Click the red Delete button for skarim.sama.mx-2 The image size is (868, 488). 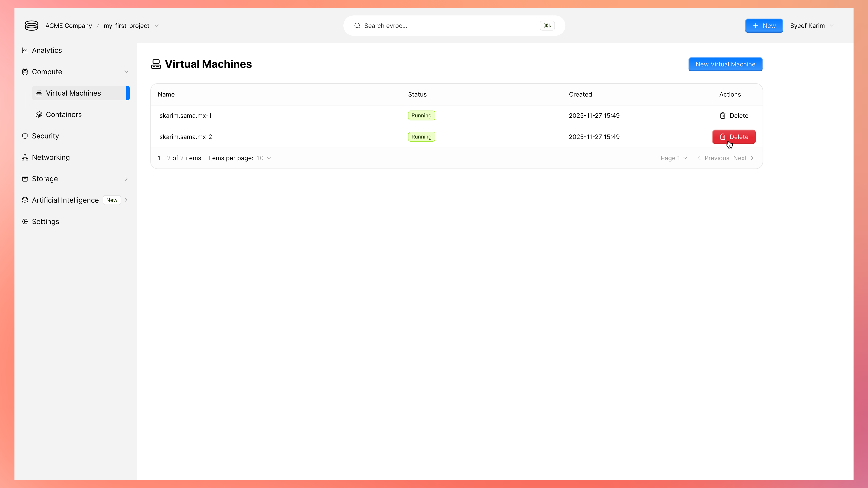(x=734, y=137)
